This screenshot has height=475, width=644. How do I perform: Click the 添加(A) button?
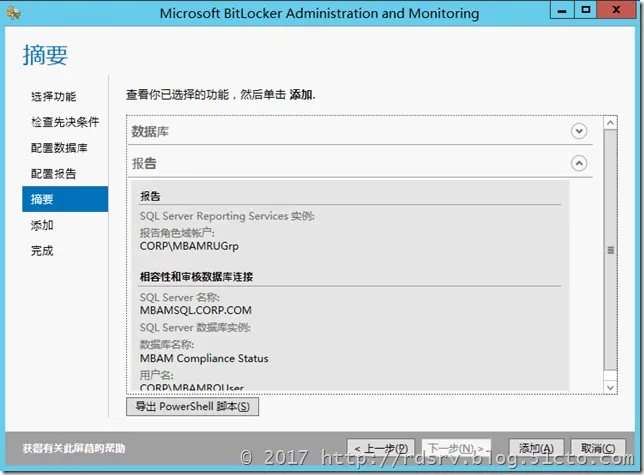click(536, 448)
